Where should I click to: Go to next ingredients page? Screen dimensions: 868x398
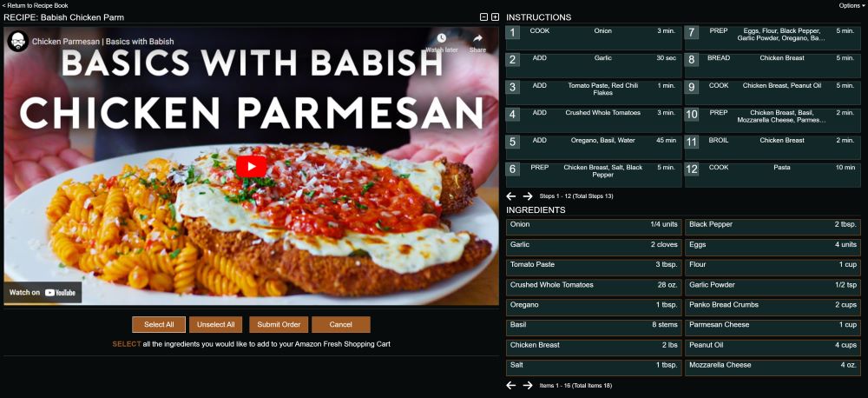pyautogui.click(x=528, y=385)
